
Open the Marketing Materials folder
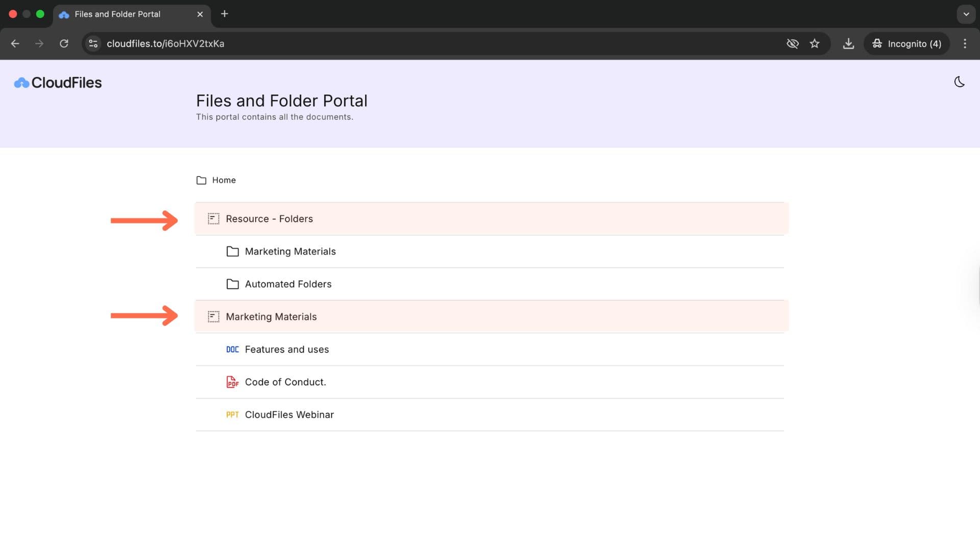(290, 252)
